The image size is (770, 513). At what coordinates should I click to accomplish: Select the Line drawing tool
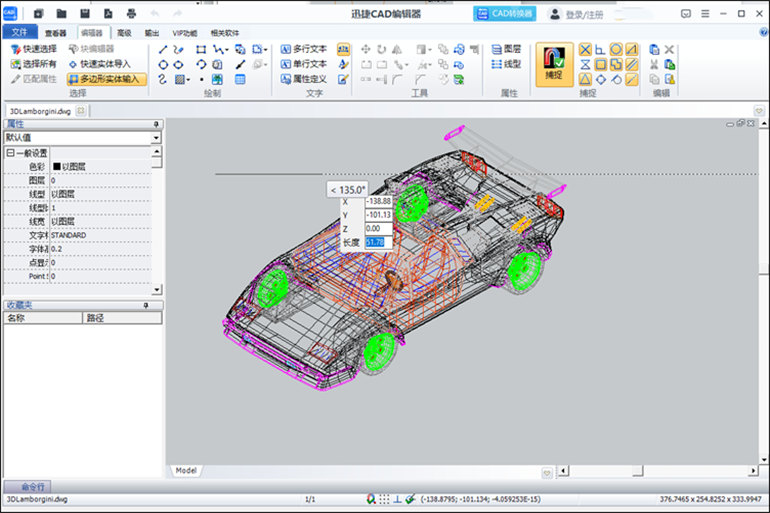pyautogui.click(x=163, y=50)
